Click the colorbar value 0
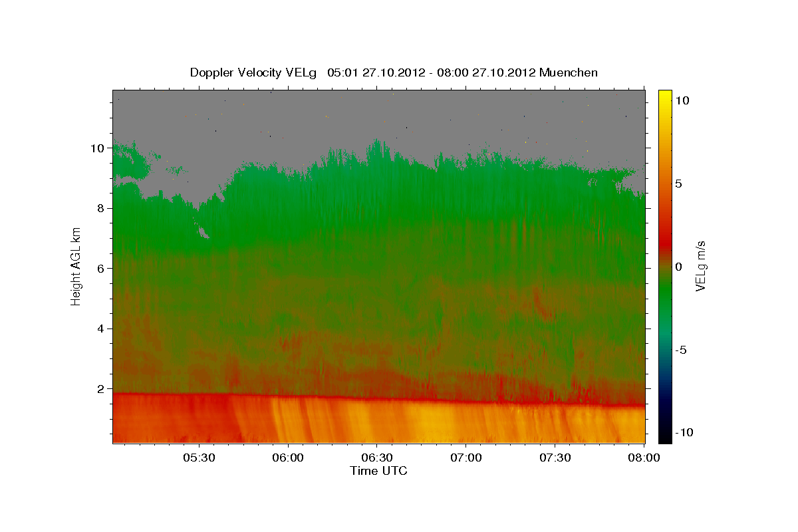Screen dimensions: 798x532 678,267
